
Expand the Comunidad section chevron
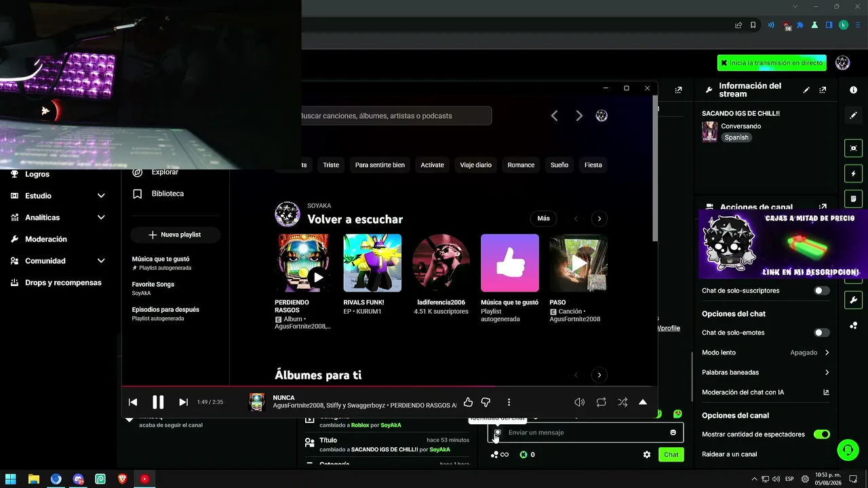101,261
